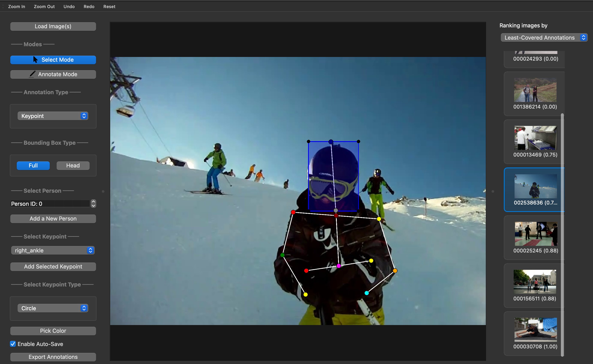Click the gray keypoint at the head box bottom
This screenshot has width=593, height=364.
[x=336, y=210]
